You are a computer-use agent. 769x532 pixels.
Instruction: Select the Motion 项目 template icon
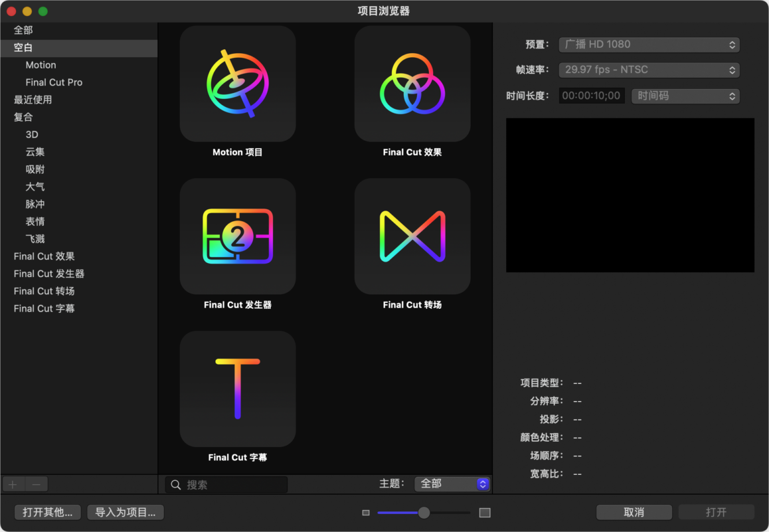point(238,84)
